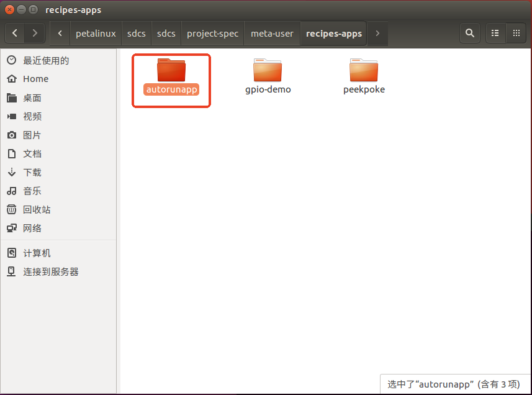Image resolution: width=532 pixels, height=395 pixels.
Task: Open 最近使用的 in the sidebar
Action: (x=58, y=60)
